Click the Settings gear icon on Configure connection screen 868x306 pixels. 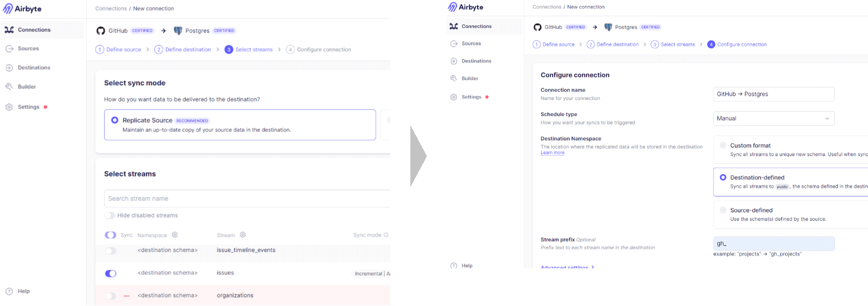(454, 97)
